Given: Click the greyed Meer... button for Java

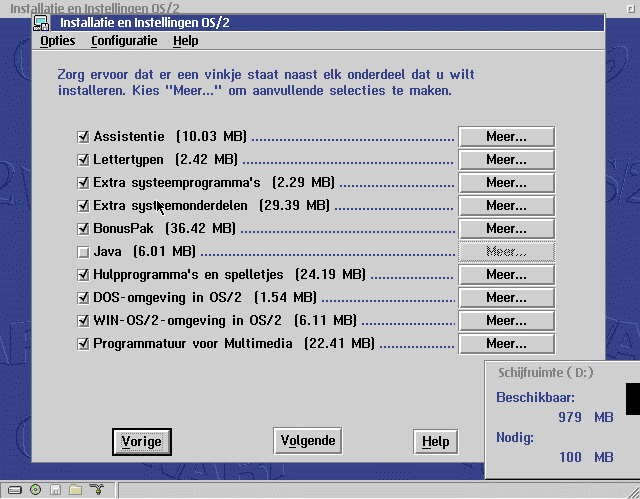Looking at the screenshot, I should pos(507,252).
